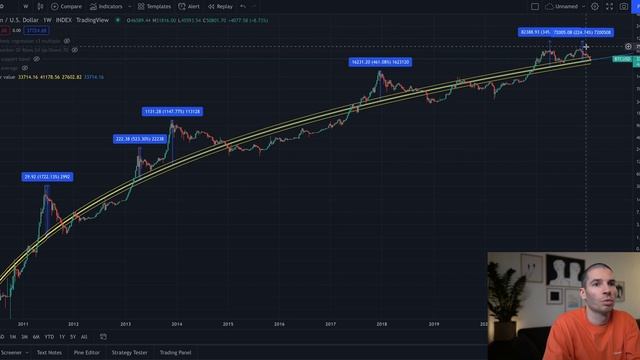Click the 2014 label on time axis

tap(177, 324)
